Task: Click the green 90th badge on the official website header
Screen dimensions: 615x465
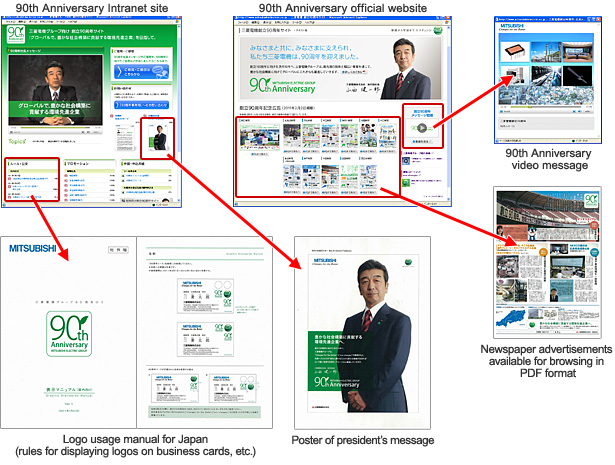Action: coord(438,30)
